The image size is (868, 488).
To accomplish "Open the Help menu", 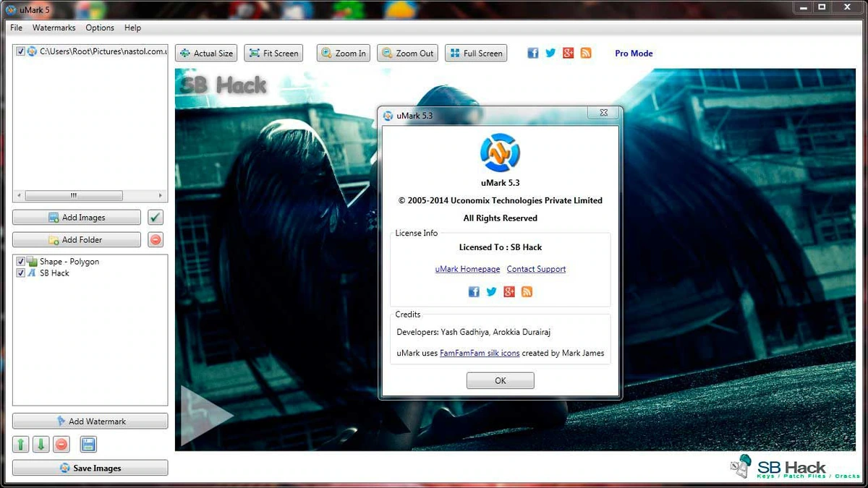I will [x=132, y=27].
